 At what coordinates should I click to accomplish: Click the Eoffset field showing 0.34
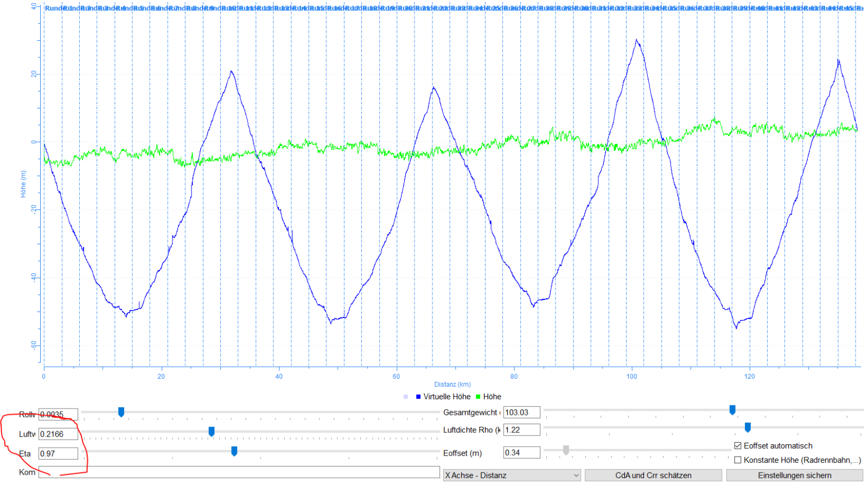[x=521, y=452]
